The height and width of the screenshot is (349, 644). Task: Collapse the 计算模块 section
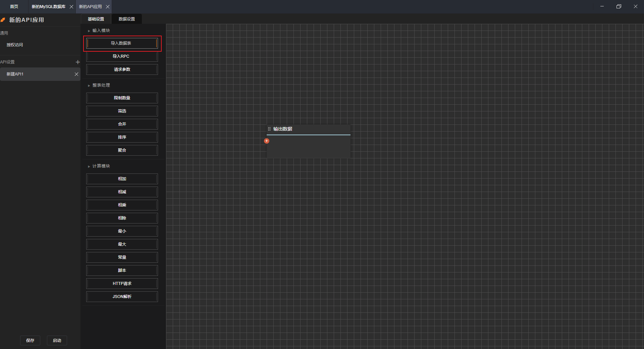tap(89, 166)
